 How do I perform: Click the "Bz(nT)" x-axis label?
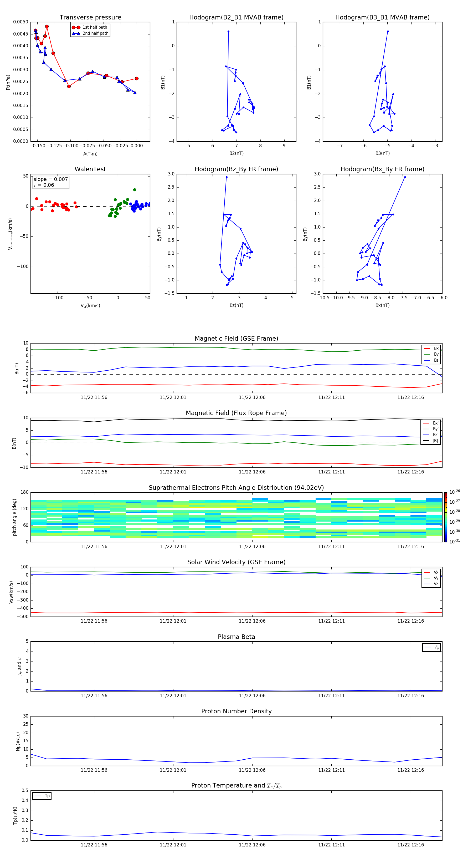(x=236, y=305)
